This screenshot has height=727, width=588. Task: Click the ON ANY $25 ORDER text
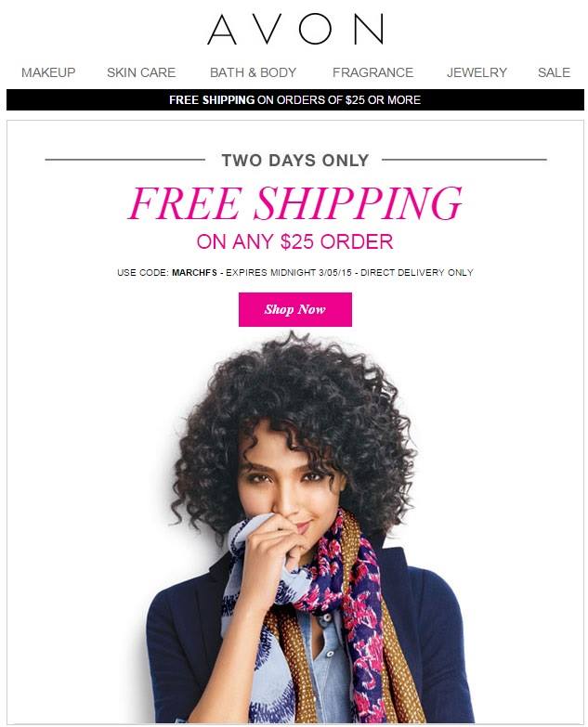[294, 241]
